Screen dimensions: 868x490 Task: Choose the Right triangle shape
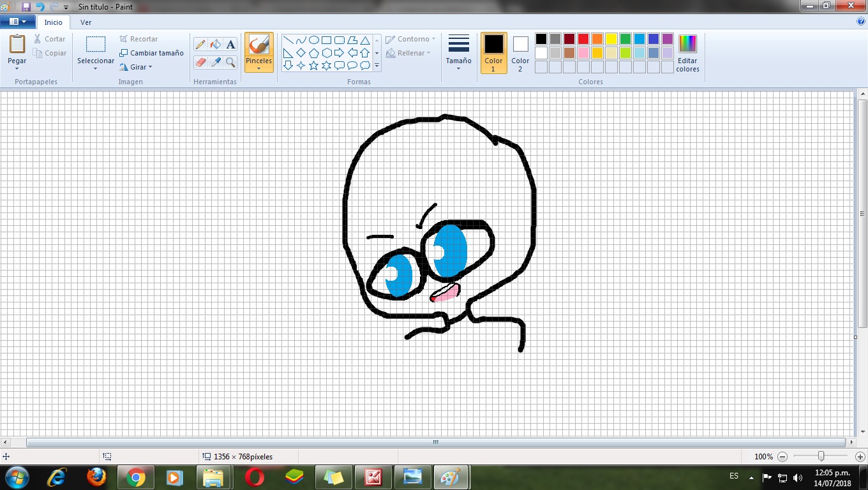288,53
